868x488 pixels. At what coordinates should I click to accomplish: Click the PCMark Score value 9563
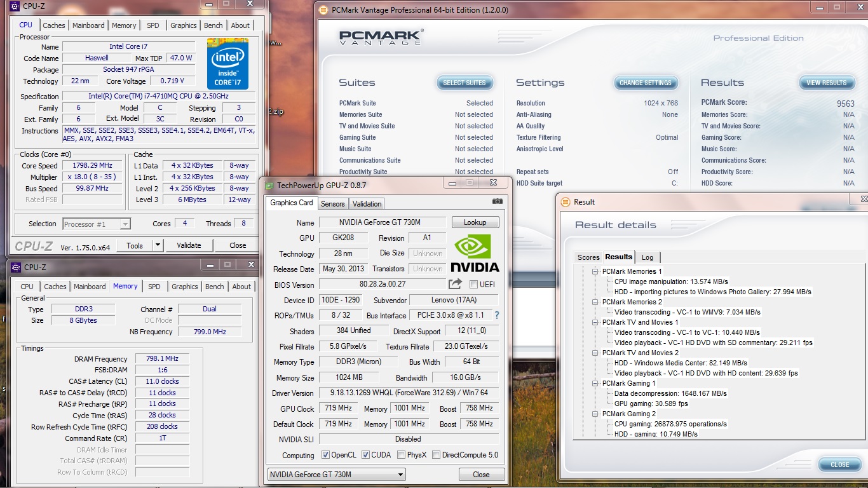(846, 104)
